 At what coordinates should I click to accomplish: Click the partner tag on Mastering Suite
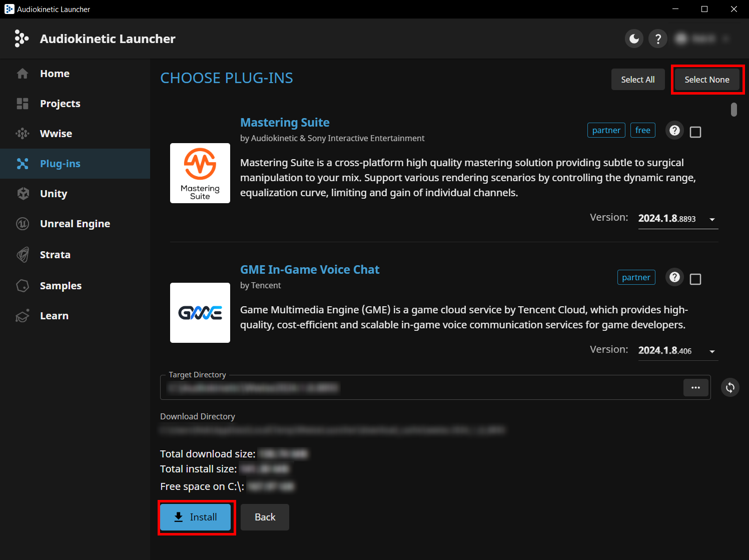(606, 130)
